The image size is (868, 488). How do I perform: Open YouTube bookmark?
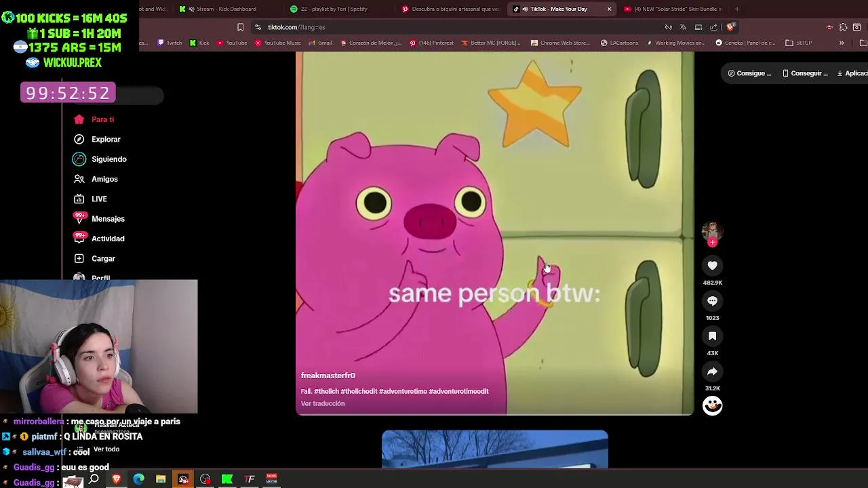232,43
